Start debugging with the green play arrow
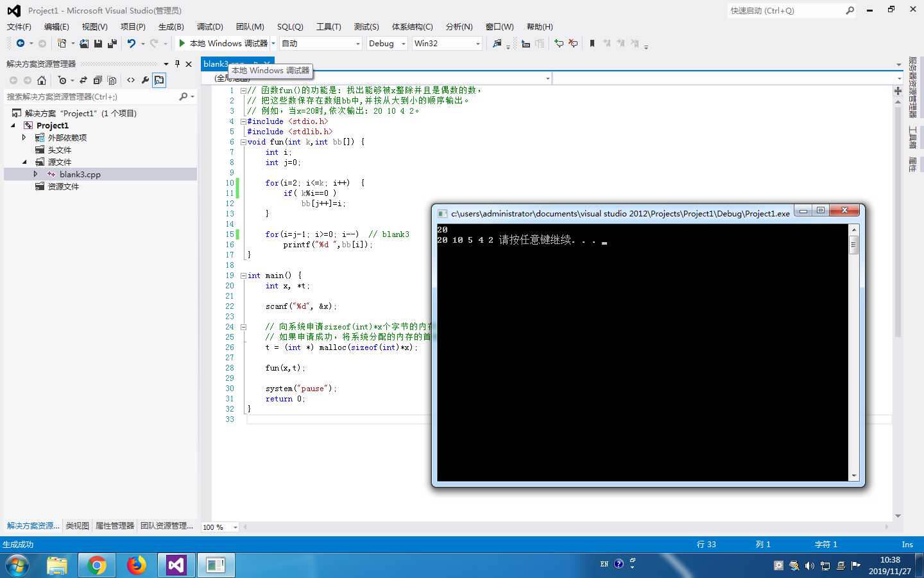This screenshot has width=924, height=578. tap(182, 43)
